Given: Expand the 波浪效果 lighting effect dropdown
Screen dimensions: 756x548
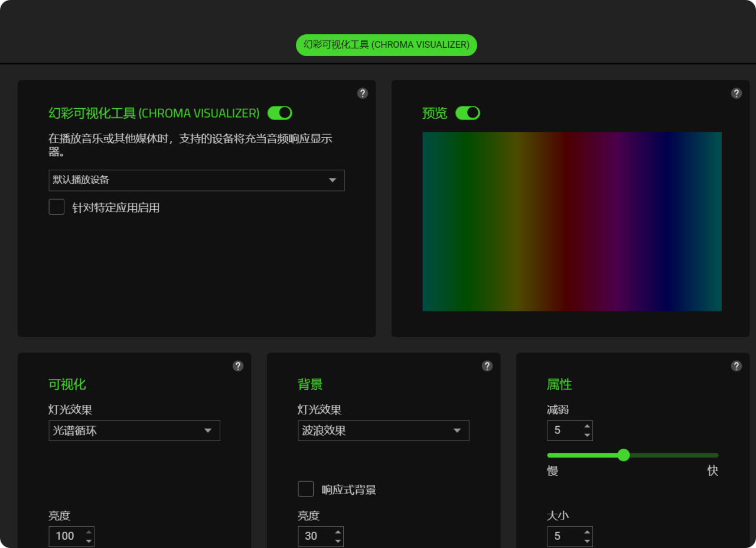Looking at the screenshot, I should [x=383, y=430].
